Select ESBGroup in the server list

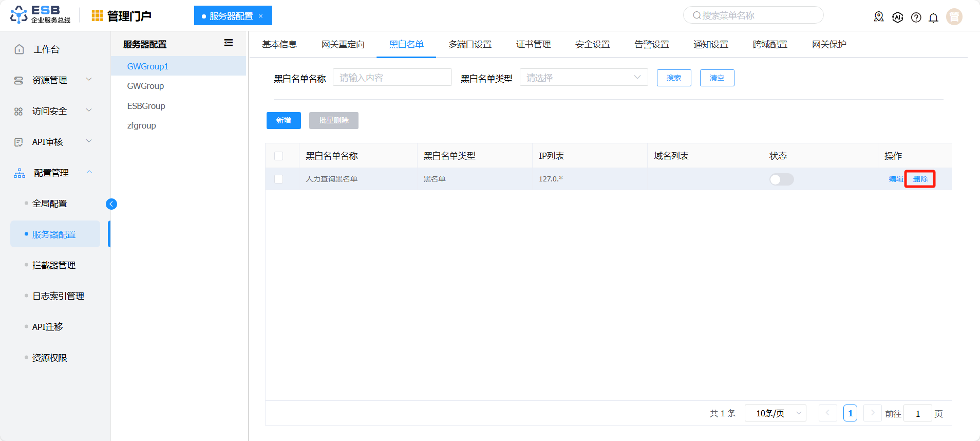coord(146,106)
